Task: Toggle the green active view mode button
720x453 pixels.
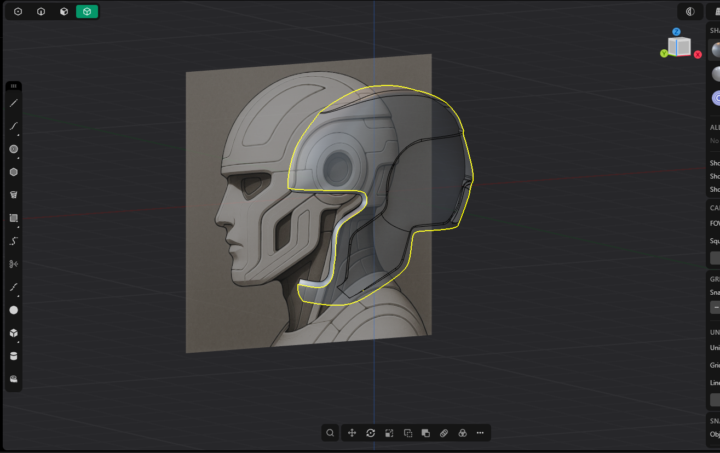Action: (87, 11)
